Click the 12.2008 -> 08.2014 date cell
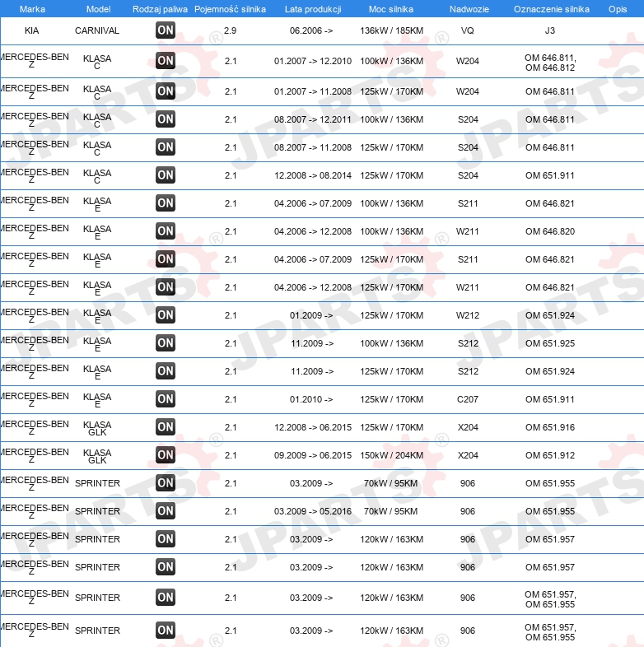This screenshot has width=644, height=647. pos(312,176)
